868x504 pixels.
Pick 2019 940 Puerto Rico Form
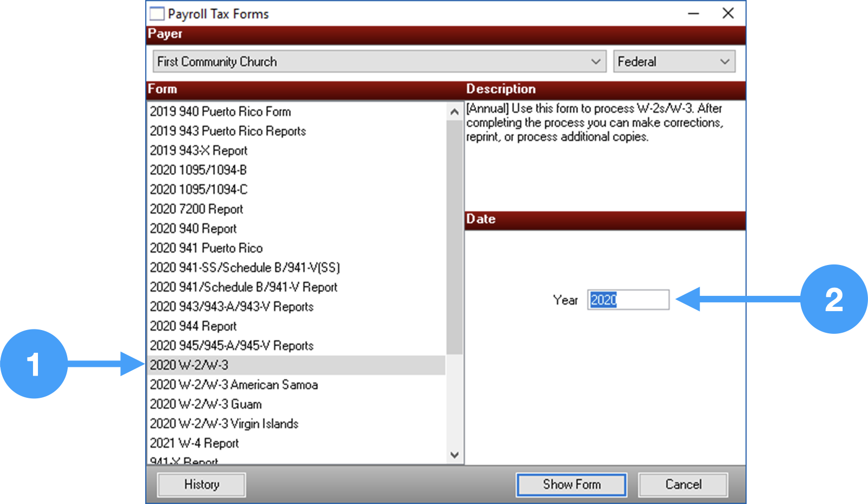220,112
